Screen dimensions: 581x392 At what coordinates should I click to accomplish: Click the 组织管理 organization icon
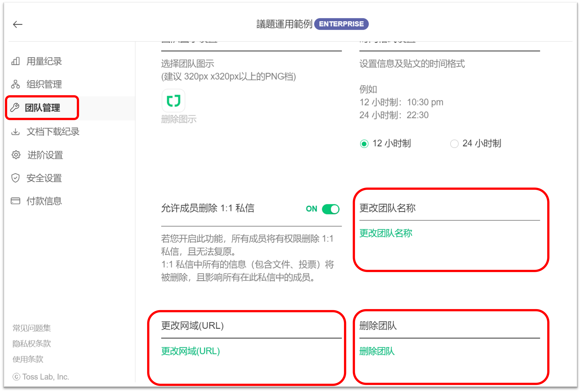click(15, 84)
